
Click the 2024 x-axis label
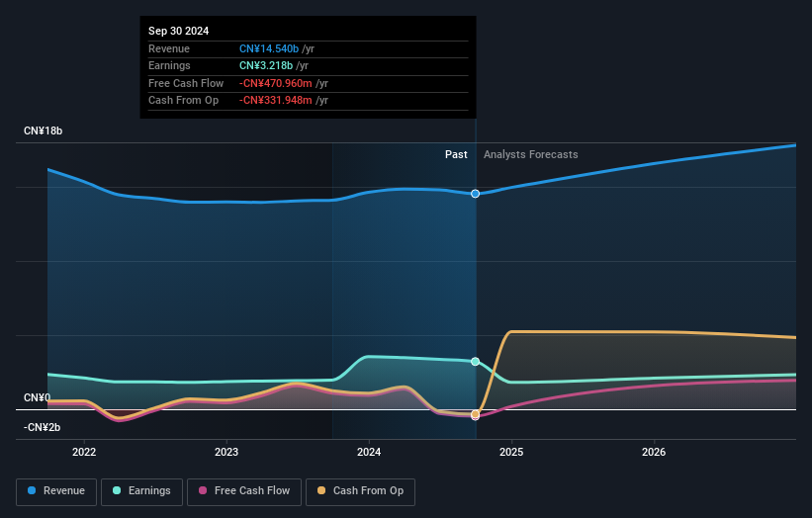click(x=369, y=452)
